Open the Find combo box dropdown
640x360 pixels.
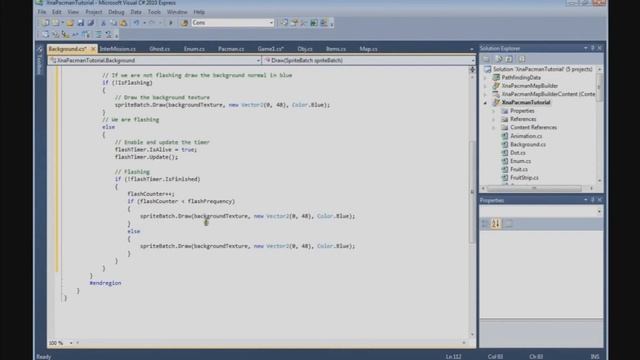click(x=271, y=23)
